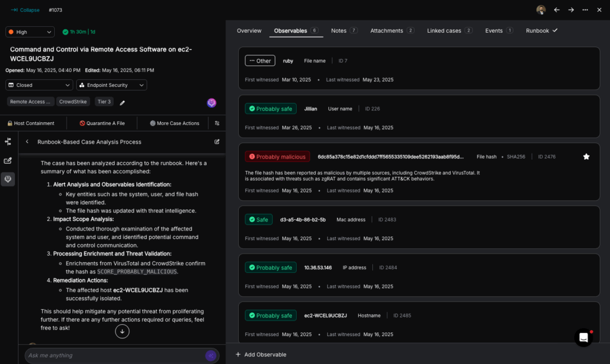The image size is (610, 364).
Task: Go to the next case arrow
Action: (571, 10)
